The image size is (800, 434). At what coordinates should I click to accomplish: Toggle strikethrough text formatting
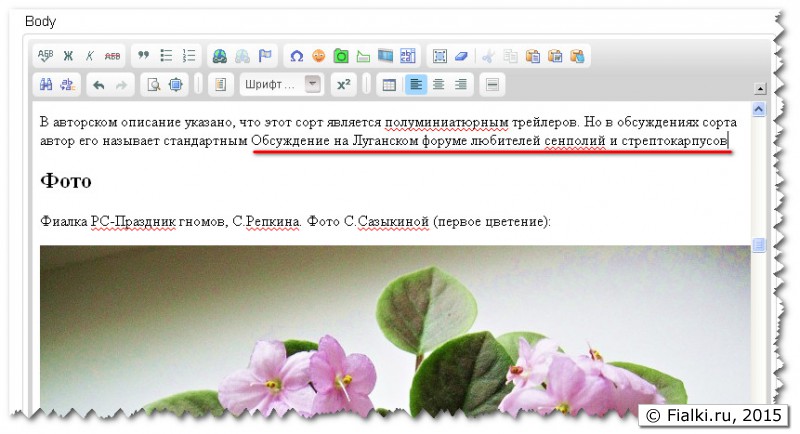coord(112,56)
